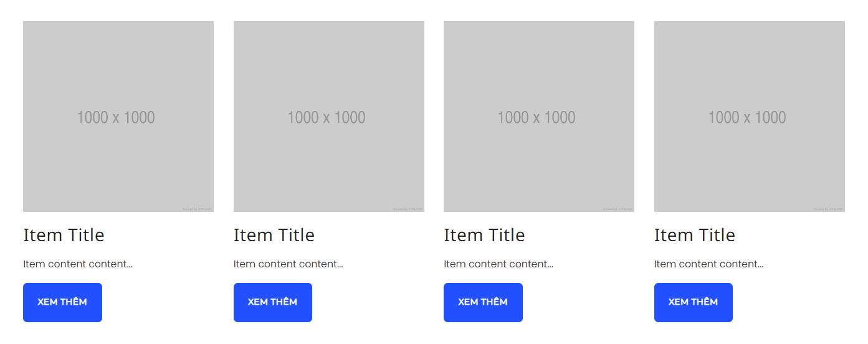Click the 'Powered by HTML.COM' watermark on second image
Viewport: 868px width, 344px height.
[x=408, y=209]
